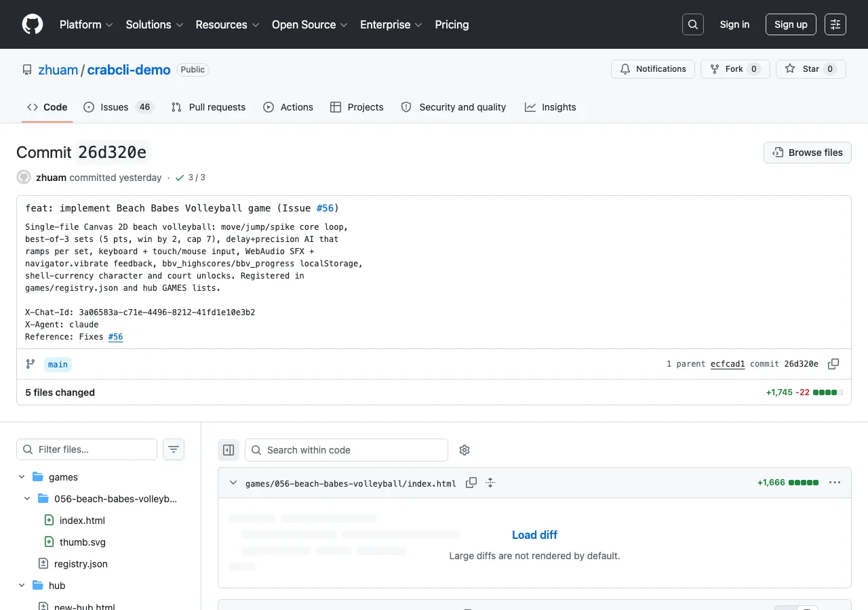The image size is (868, 610).
Task: Open the Fixes #56 reference link
Action: (115, 337)
